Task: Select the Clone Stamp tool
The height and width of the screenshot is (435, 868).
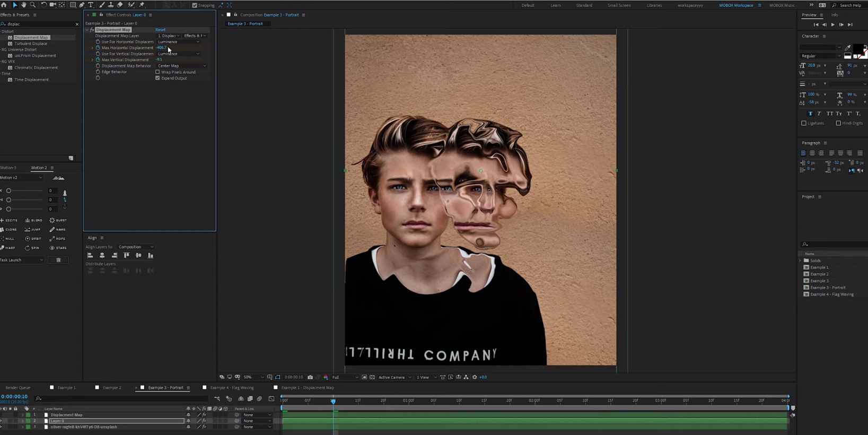Action: pyautogui.click(x=111, y=5)
